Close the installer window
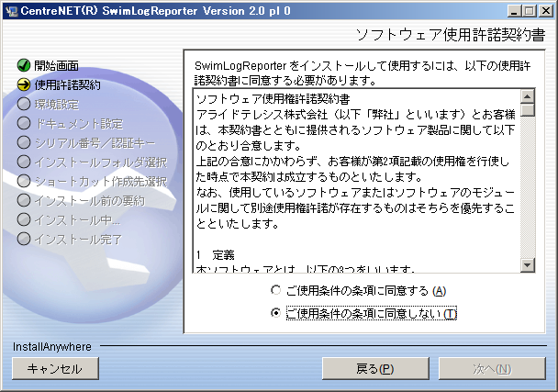558x392 pixels. coord(546,11)
